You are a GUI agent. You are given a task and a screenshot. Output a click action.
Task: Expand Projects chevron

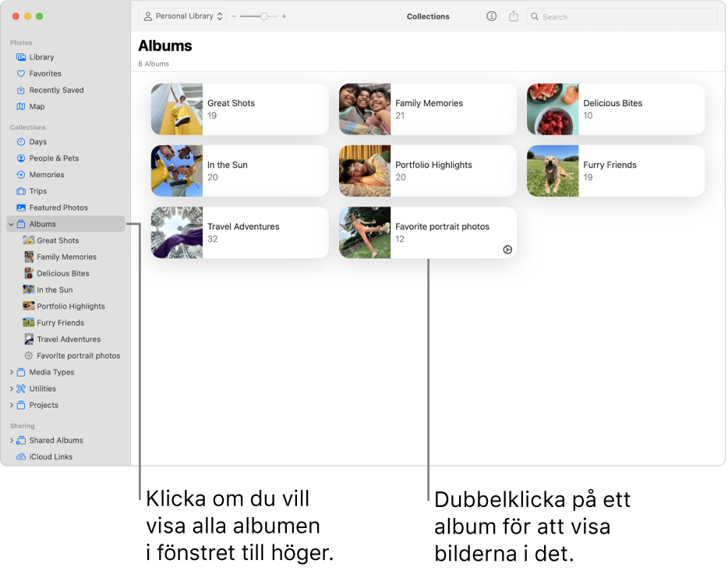coord(11,405)
